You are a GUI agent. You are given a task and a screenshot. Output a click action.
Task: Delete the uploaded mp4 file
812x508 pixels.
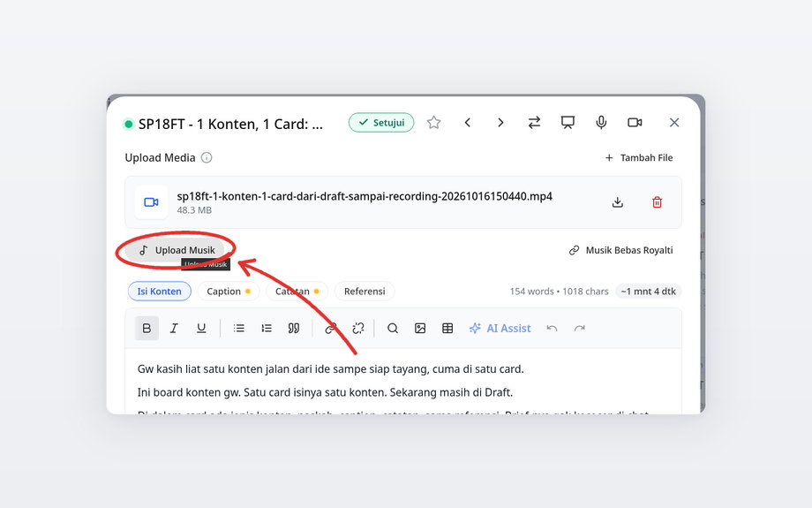pos(658,202)
